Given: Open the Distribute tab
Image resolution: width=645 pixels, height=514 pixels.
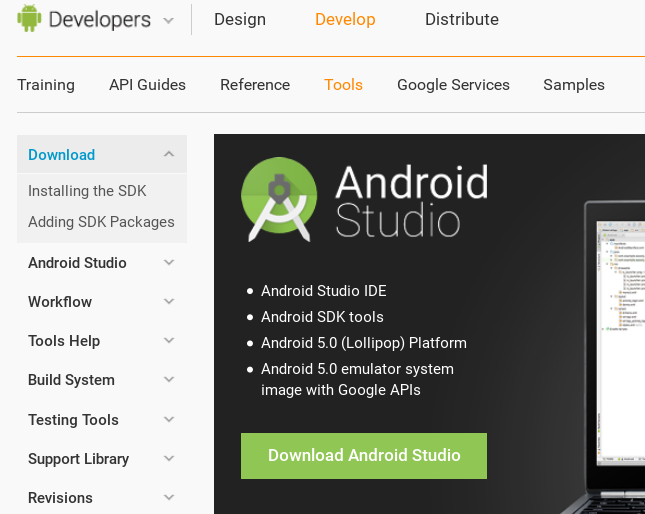Looking at the screenshot, I should click(x=461, y=20).
